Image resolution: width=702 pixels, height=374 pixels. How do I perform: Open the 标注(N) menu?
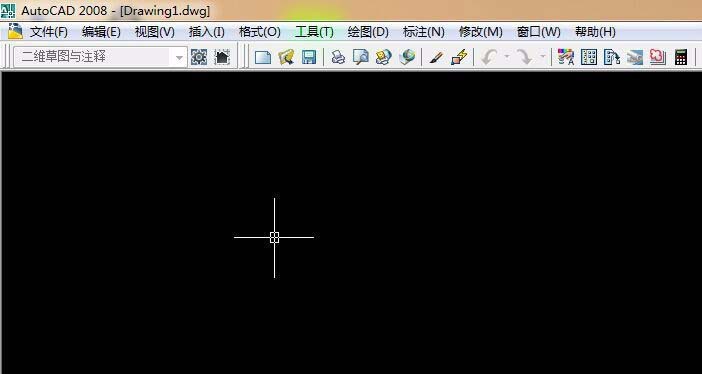point(424,32)
